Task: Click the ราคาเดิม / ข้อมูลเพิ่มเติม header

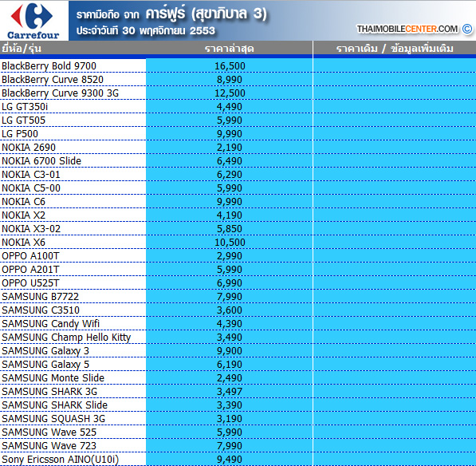Action: pos(395,49)
